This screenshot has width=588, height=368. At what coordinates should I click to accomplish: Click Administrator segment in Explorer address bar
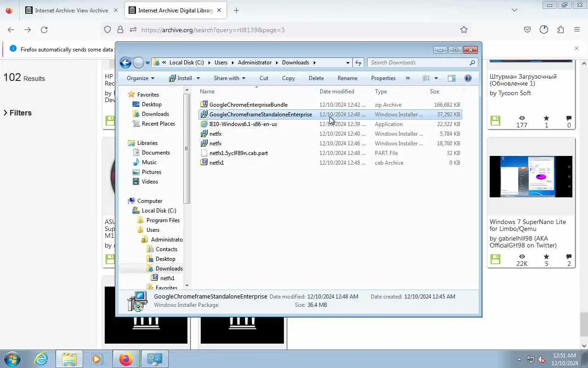[255, 63]
